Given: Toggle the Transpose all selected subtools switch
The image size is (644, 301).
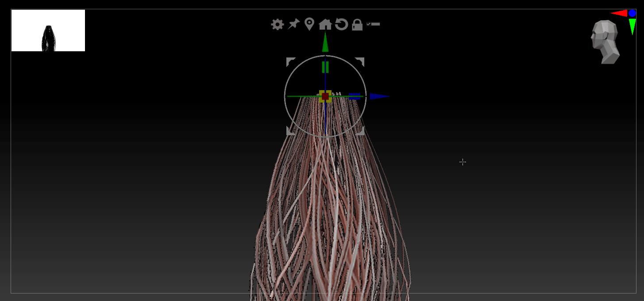Looking at the screenshot, I should (x=373, y=24).
